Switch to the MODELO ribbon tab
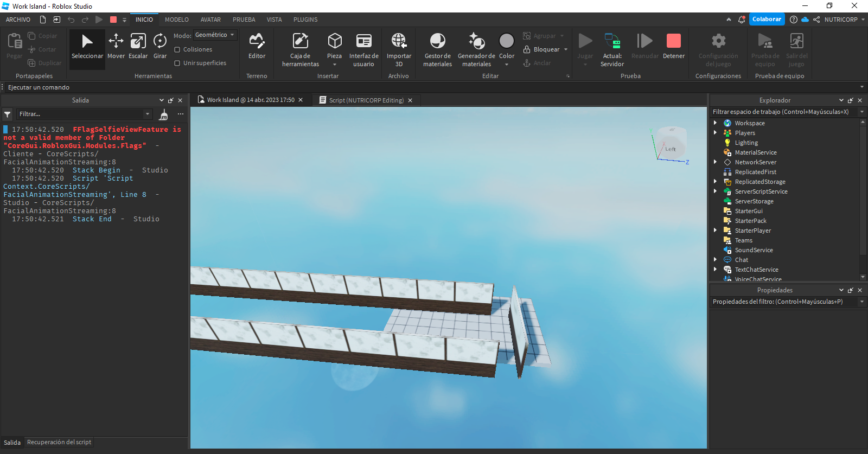 click(x=177, y=20)
